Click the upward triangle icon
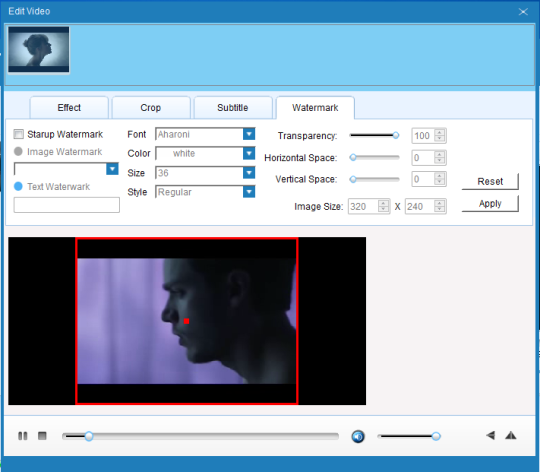 point(511,436)
